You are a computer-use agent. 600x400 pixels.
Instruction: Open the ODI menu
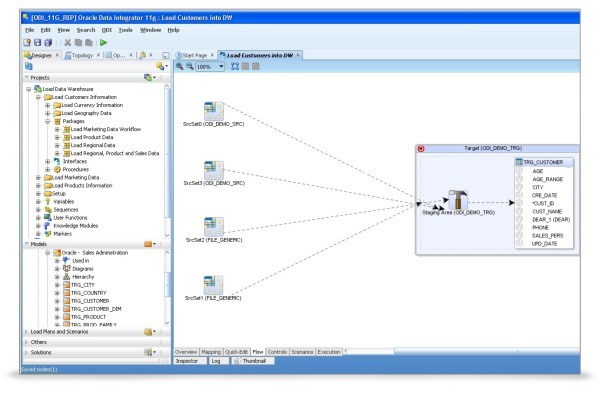point(105,30)
